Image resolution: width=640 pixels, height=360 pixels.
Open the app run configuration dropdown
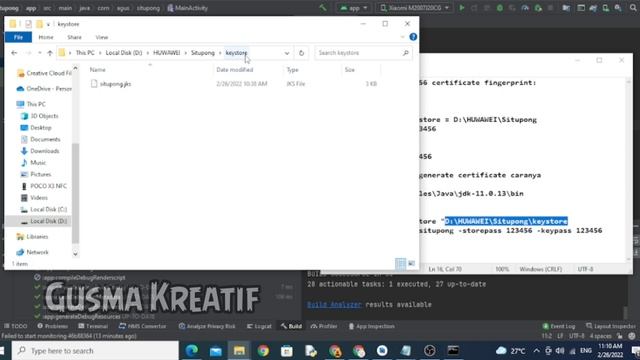click(x=354, y=8)
